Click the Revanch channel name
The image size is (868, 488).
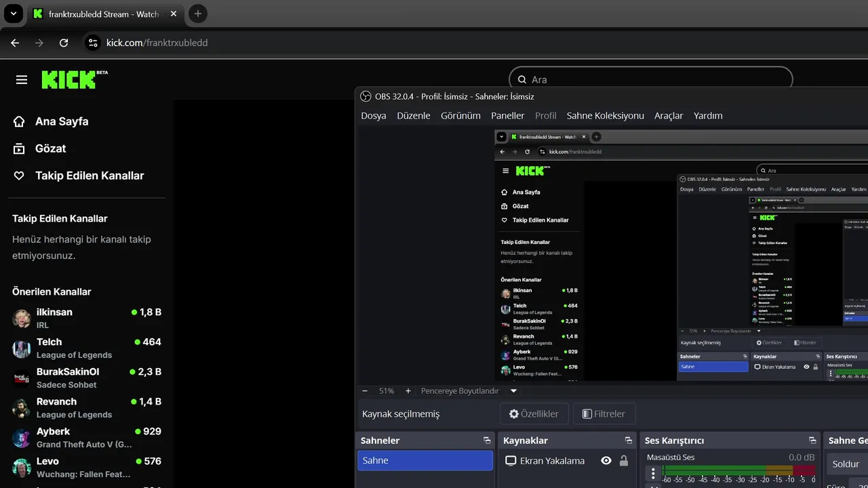tap(56, 402)
